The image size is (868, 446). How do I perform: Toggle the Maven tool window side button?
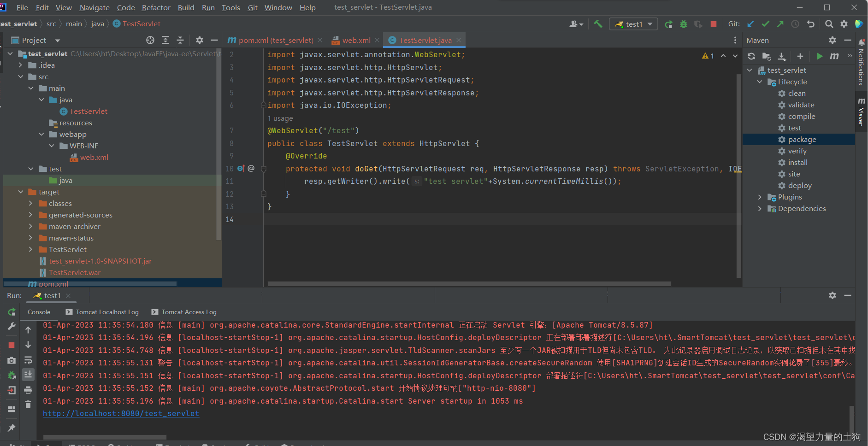coord(861,111)
